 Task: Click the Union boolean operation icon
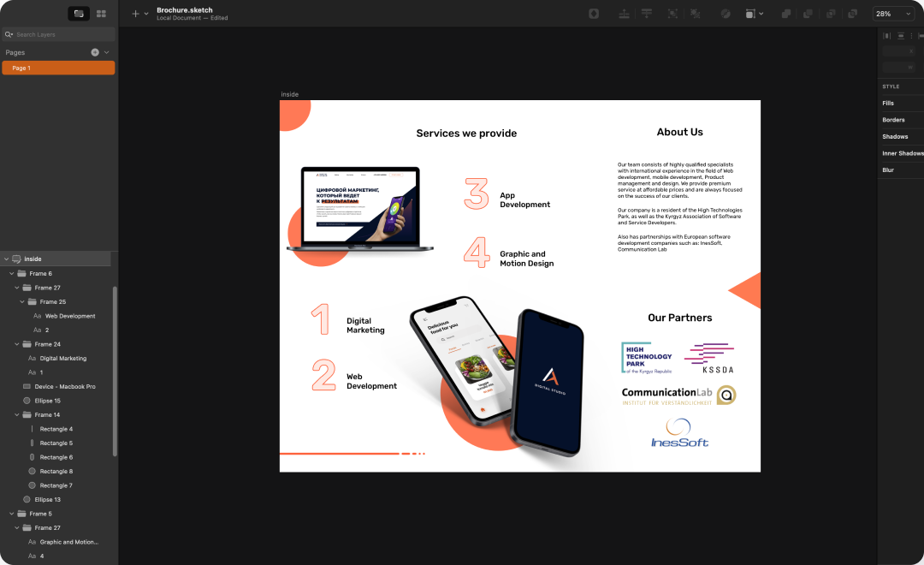785,14
